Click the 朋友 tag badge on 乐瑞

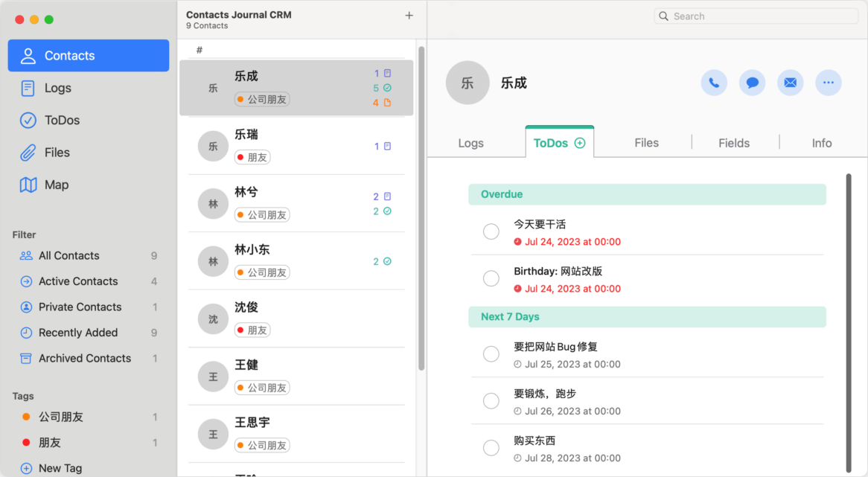click(x=252, y=157)
